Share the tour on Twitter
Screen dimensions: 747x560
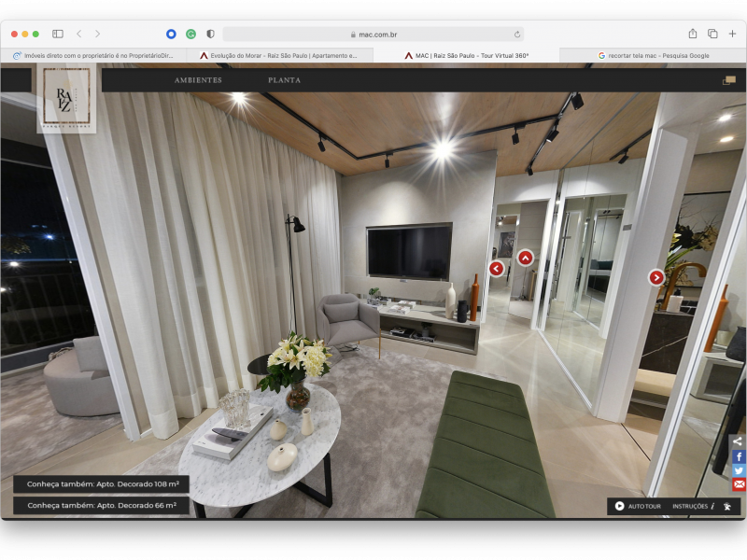(x=739, y=470)
